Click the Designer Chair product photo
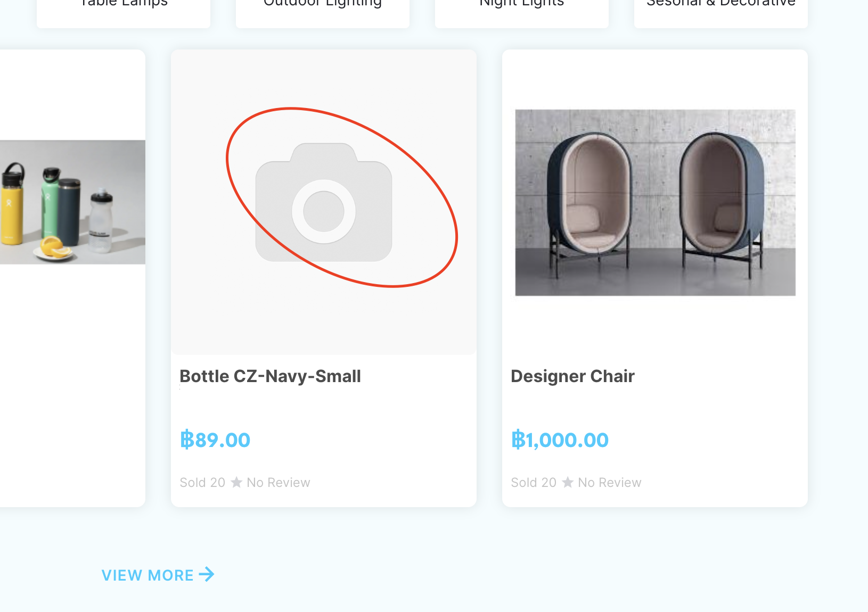 [655, 202]
